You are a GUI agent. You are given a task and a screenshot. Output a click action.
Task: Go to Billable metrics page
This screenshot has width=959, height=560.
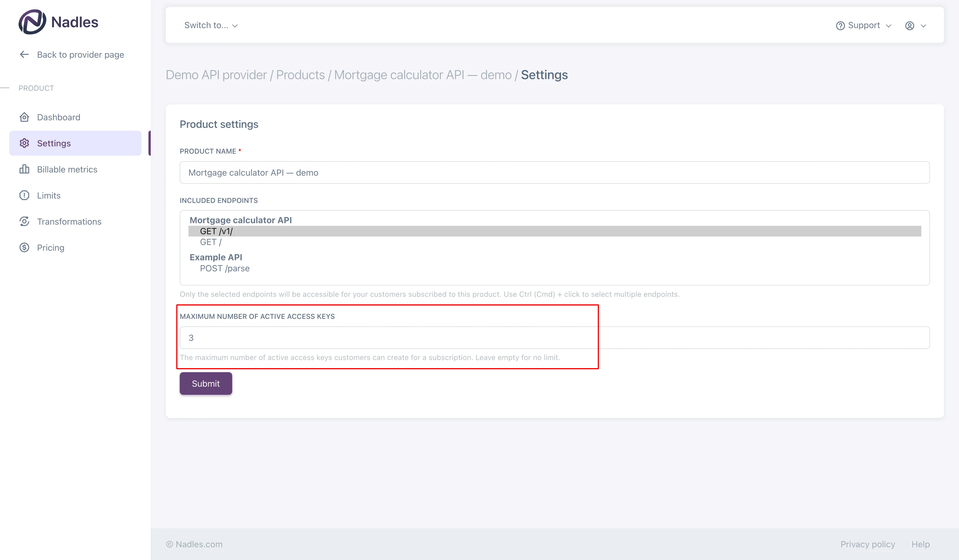coord(75,169)
